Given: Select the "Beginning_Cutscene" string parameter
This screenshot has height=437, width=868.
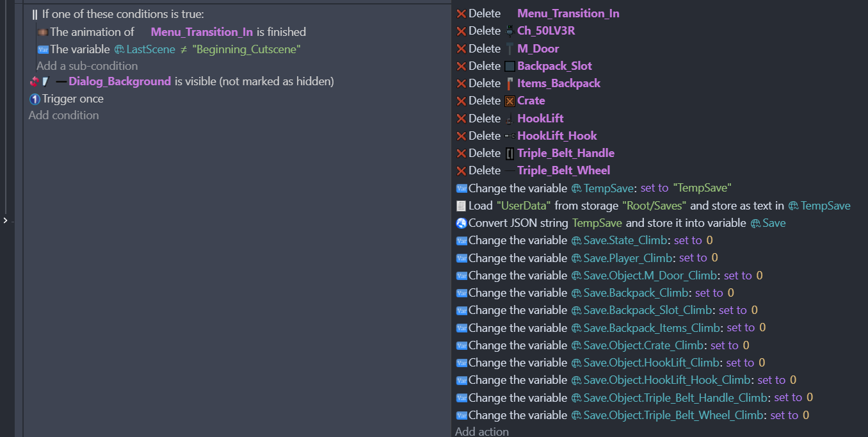Looking at the screenshot, I should 246,49.
